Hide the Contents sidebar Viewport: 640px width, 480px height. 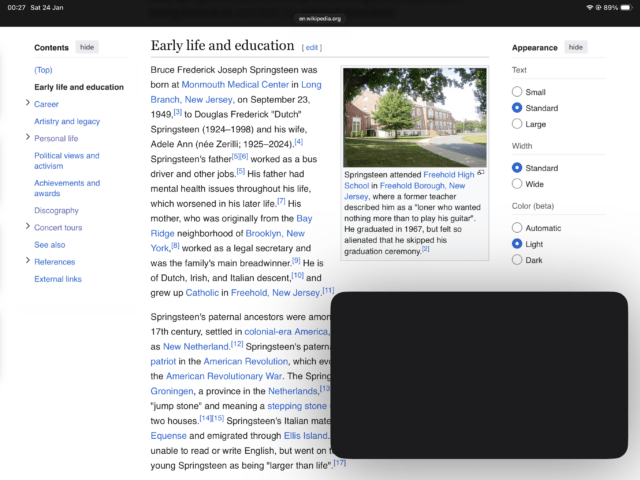[88, 47]
